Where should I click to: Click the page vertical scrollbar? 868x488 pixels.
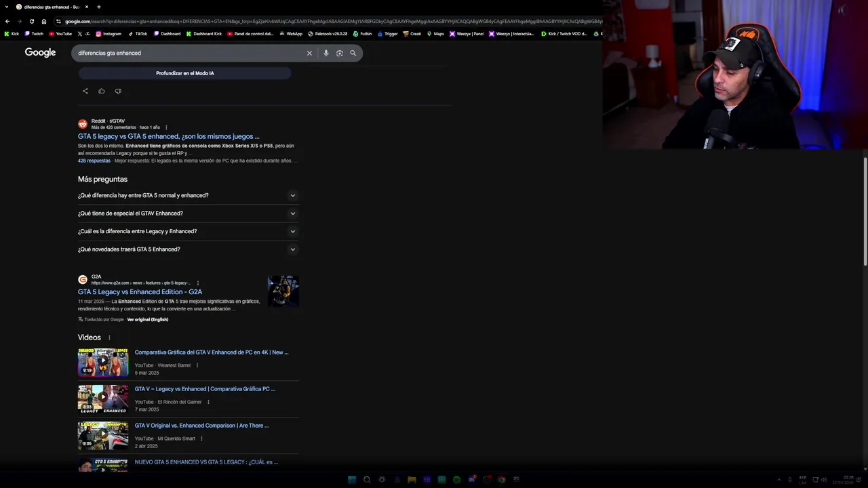865,211
